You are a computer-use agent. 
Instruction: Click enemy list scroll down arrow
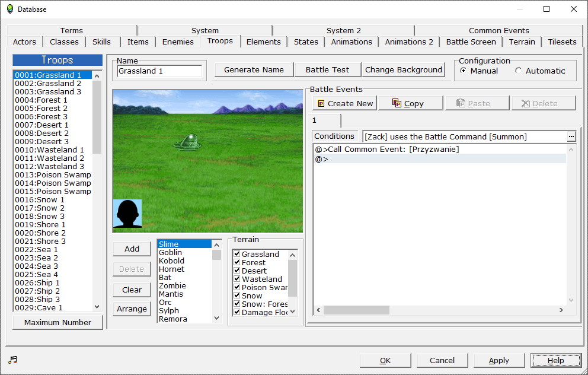[217, 318]
